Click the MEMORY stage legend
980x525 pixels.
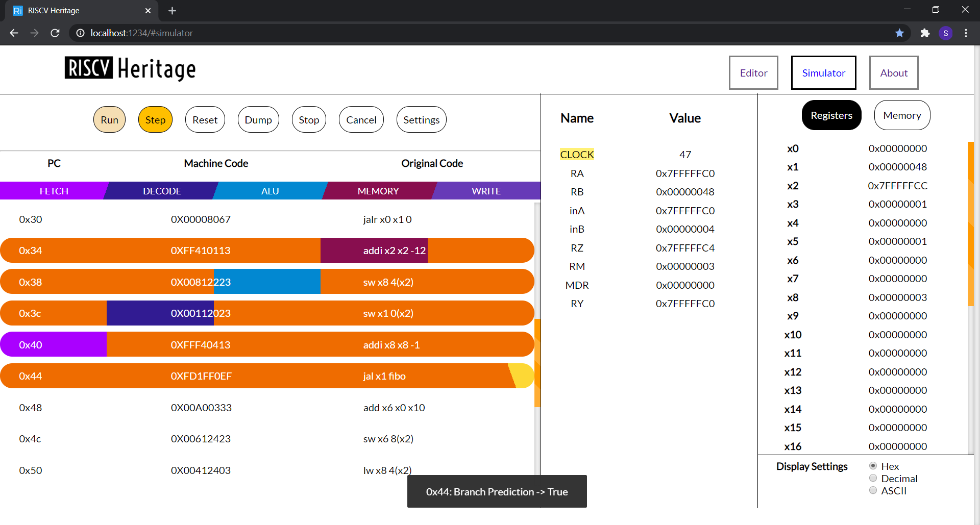pyautogui.click(x=378, y=191)
